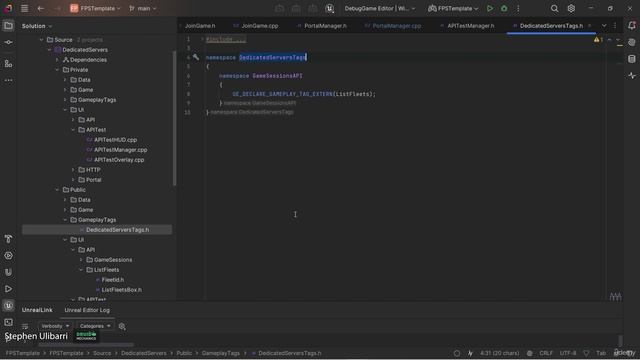
Task: Expand the GameSessions folder
Action: tap(81, 260)
